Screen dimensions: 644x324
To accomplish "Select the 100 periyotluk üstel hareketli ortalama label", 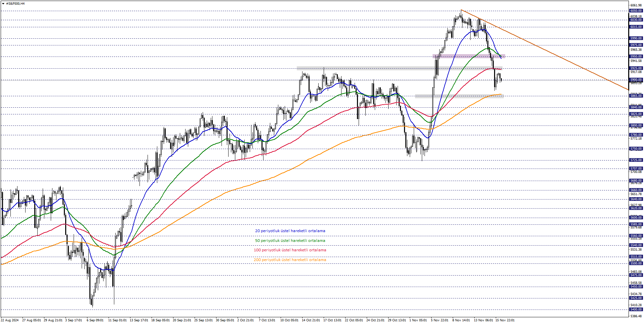I will coord(290,250).
